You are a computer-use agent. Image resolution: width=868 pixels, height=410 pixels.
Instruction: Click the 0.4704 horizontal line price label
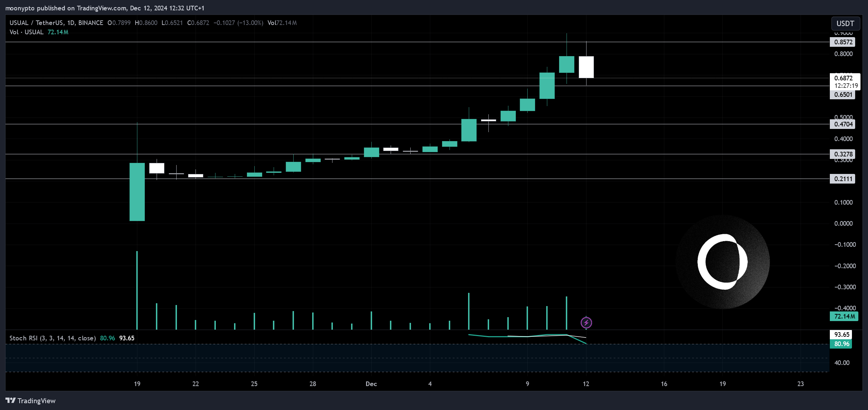pyautogui.click(x=842, y=124)
